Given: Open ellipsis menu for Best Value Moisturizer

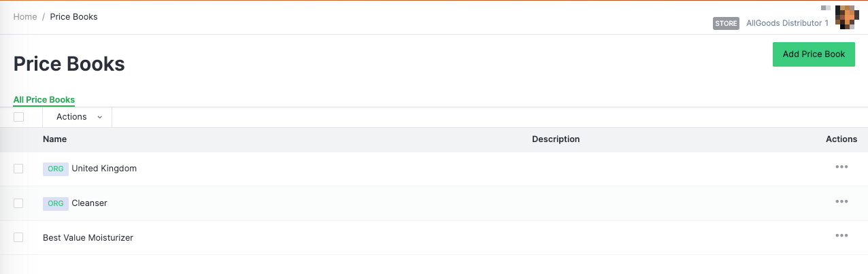Looking at the screenshot, I should tap(841, 236).
